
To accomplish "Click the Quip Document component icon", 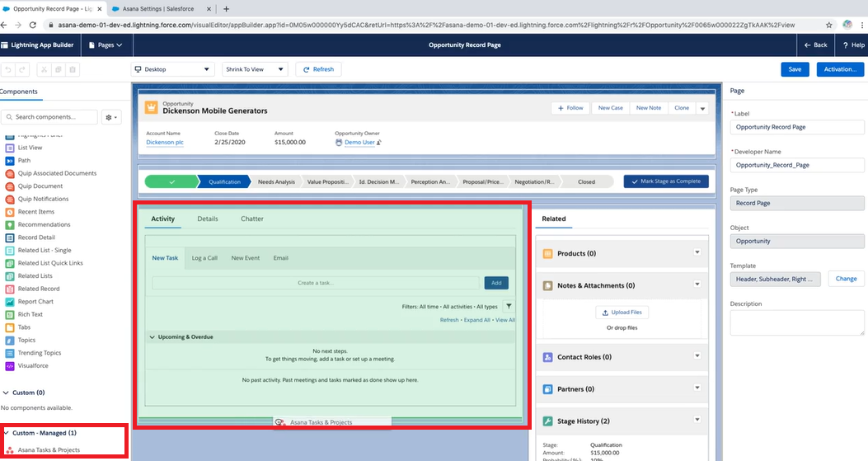I will (9, 186).
